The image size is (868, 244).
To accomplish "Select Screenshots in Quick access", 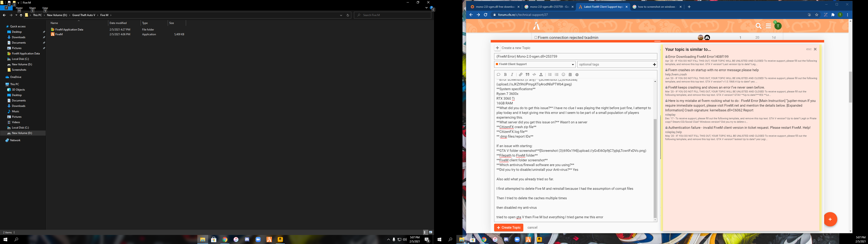I will click(x=19, y=70).
